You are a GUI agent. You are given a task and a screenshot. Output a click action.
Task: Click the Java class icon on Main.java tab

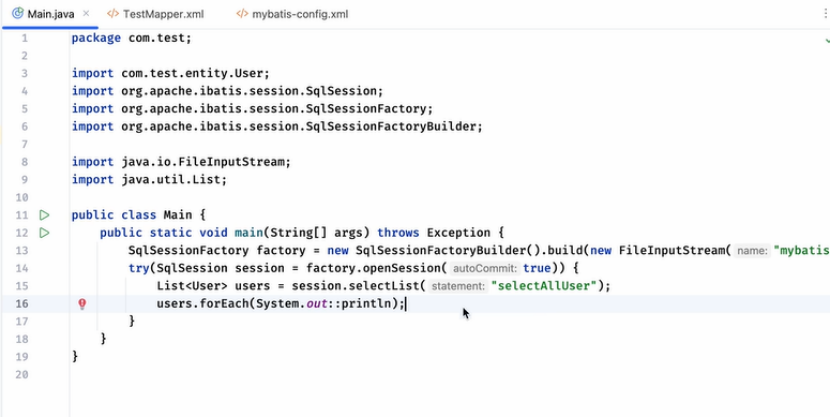(17, 14)
